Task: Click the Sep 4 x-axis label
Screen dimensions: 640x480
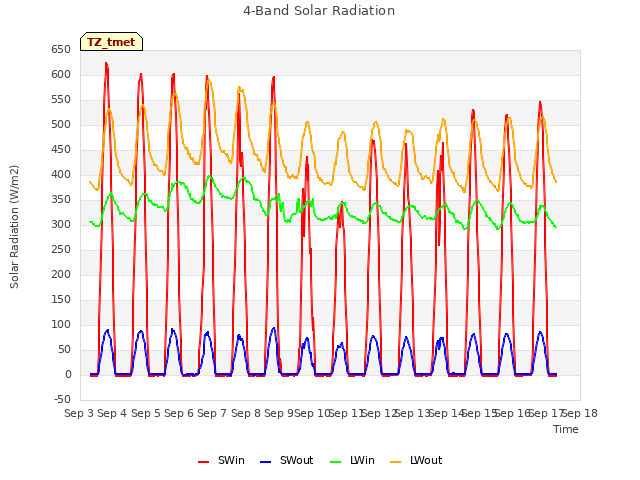Action: pos(112,413)
